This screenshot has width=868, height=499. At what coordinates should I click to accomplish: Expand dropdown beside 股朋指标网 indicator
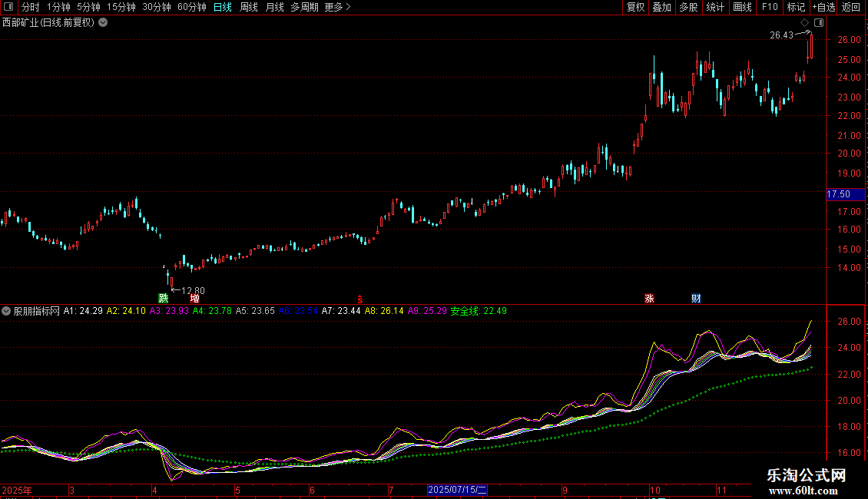6,311
